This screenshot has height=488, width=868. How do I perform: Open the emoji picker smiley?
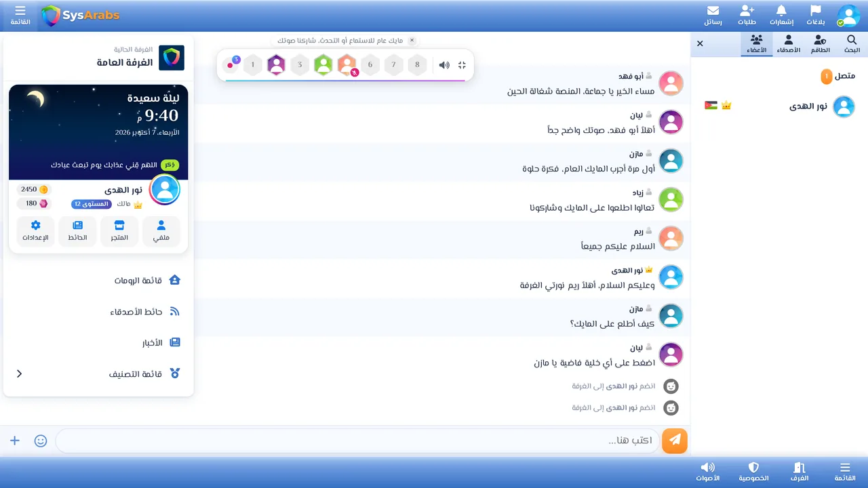pyautogui.click(x=41, y=441)
